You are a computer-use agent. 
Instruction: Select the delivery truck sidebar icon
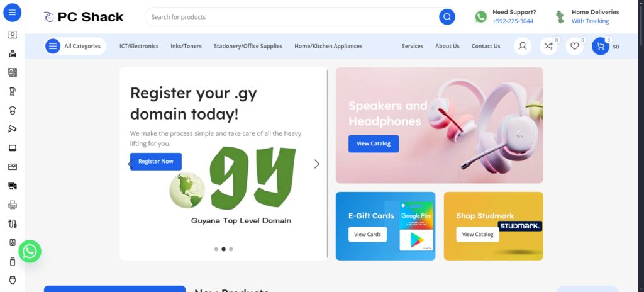[13, 186]
